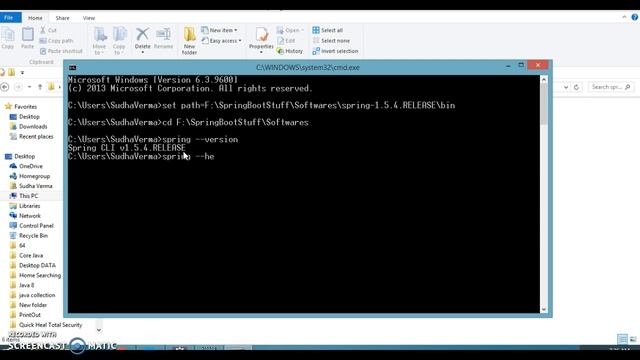Open the Easy access dropdown

point(221,41)
